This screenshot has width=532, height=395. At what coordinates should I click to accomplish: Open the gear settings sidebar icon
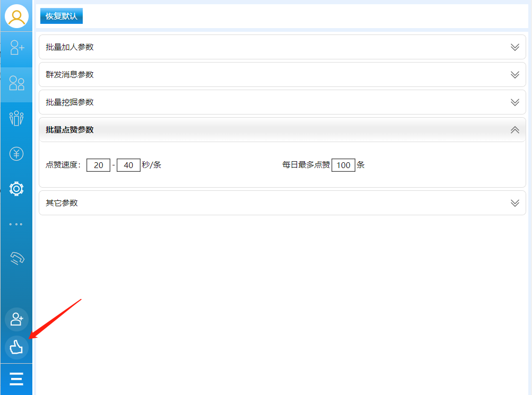tap(16, 188)
